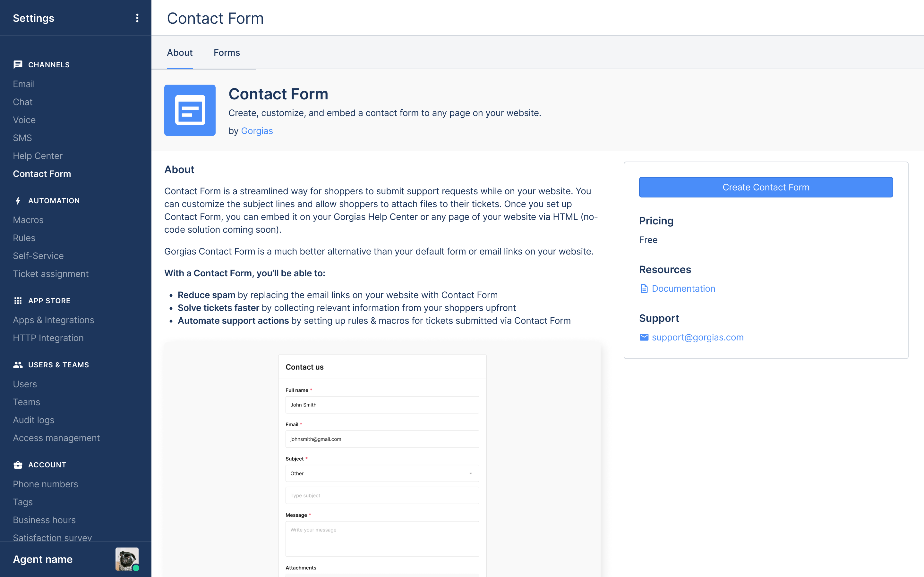Open Help Center in the sidebar
The image size is (924, 577).
coord(38,156)
